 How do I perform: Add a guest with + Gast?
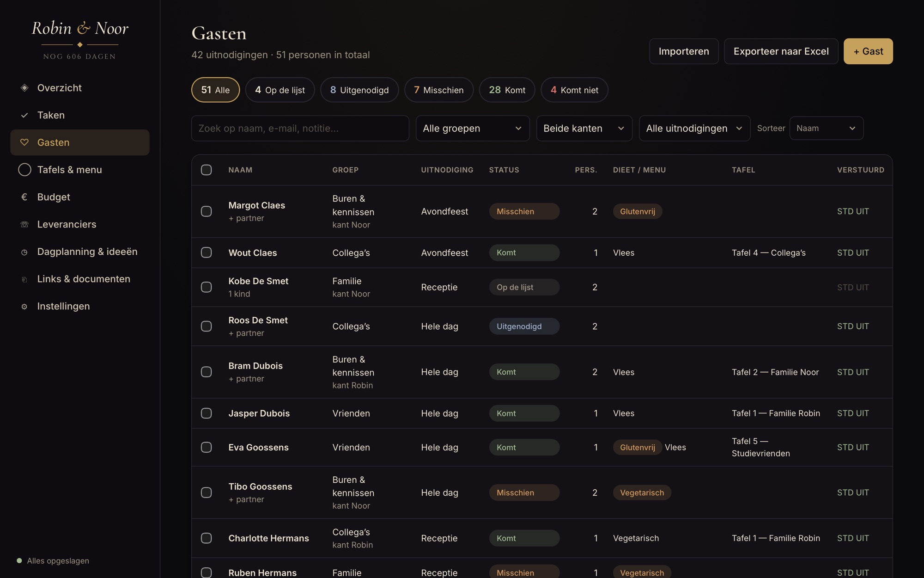point(868,51)
